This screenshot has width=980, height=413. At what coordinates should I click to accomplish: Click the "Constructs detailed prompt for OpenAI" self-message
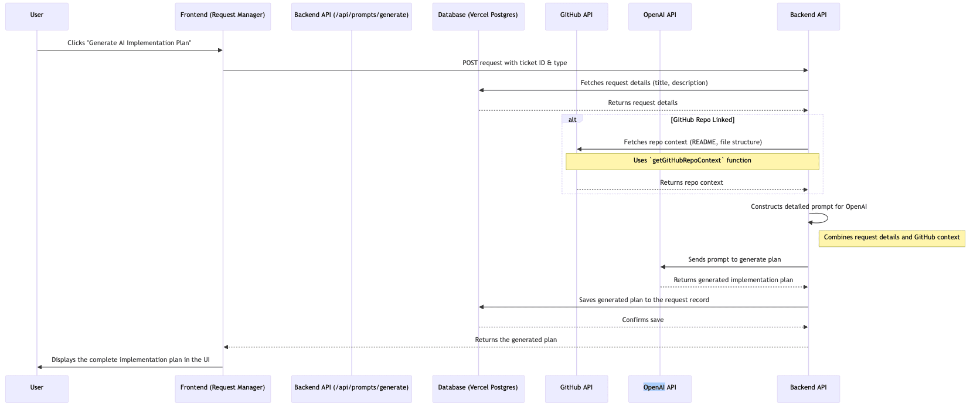coord(808,206)
